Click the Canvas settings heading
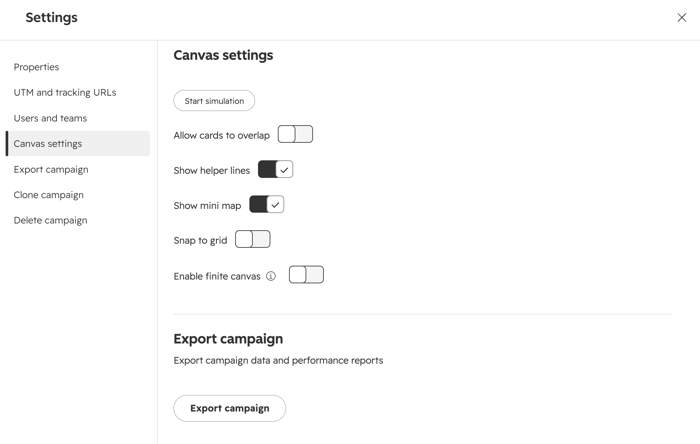 (x=223, y=55)
